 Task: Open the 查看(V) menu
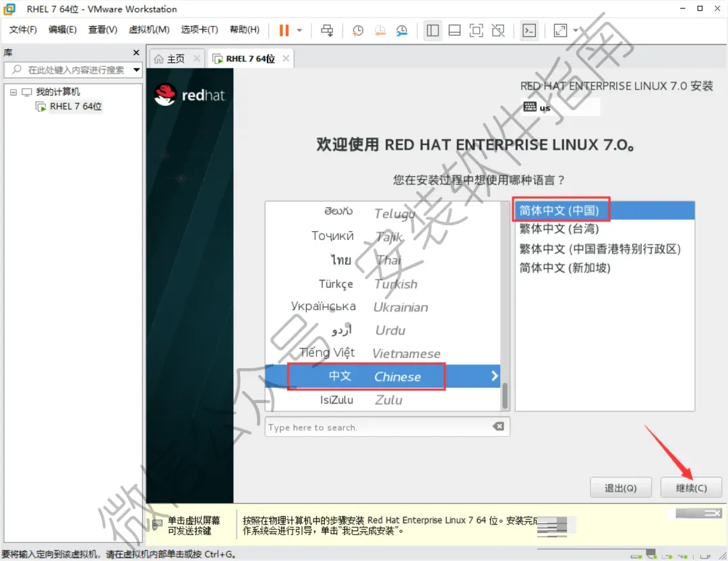[x=102, y=30]
